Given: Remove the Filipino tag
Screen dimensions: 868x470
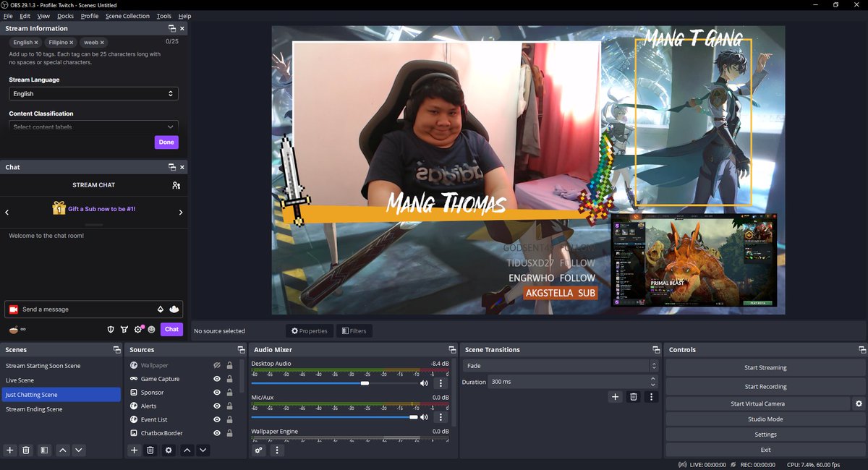Looking at the screenshot, I should [73, 43].
